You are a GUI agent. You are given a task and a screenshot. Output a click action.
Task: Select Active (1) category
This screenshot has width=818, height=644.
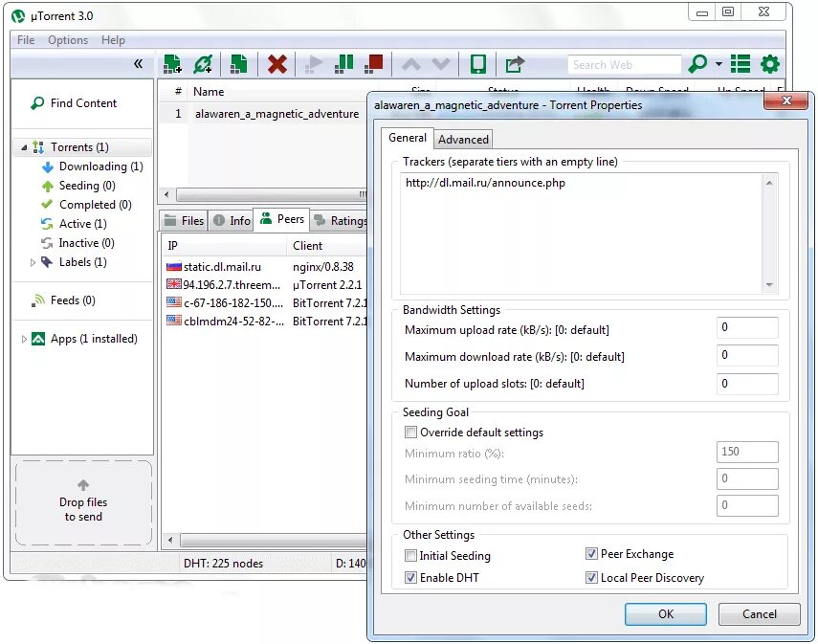74,224
